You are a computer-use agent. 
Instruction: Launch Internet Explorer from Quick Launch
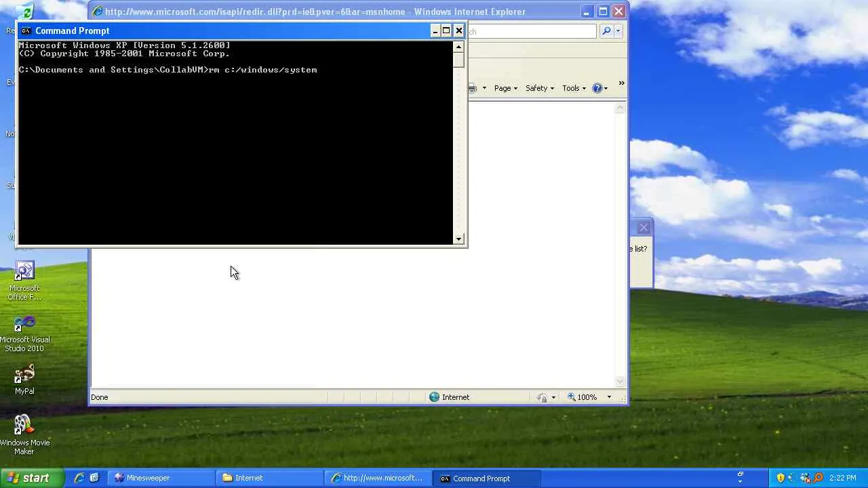[79, 478]
